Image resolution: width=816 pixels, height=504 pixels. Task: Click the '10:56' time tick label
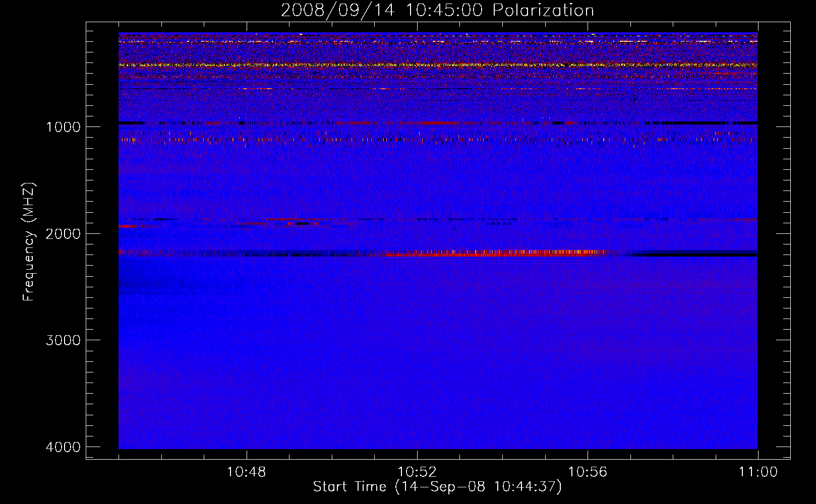[588, 472]
